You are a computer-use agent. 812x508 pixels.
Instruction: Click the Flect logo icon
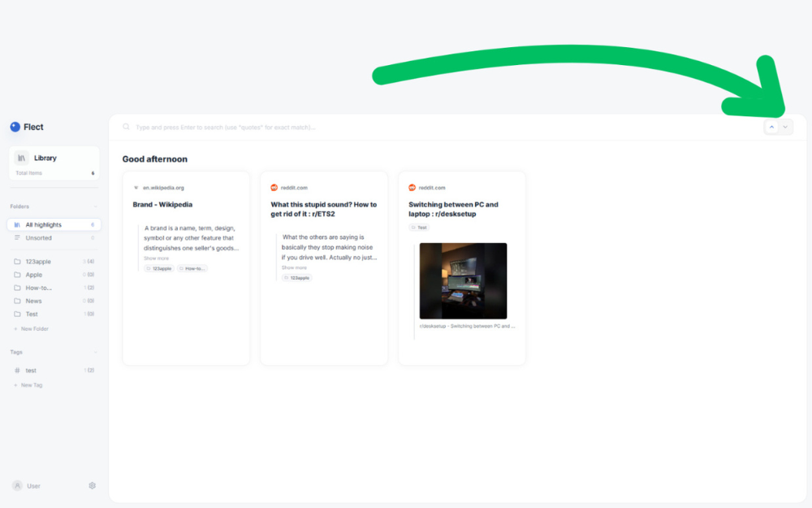point(15,127)
